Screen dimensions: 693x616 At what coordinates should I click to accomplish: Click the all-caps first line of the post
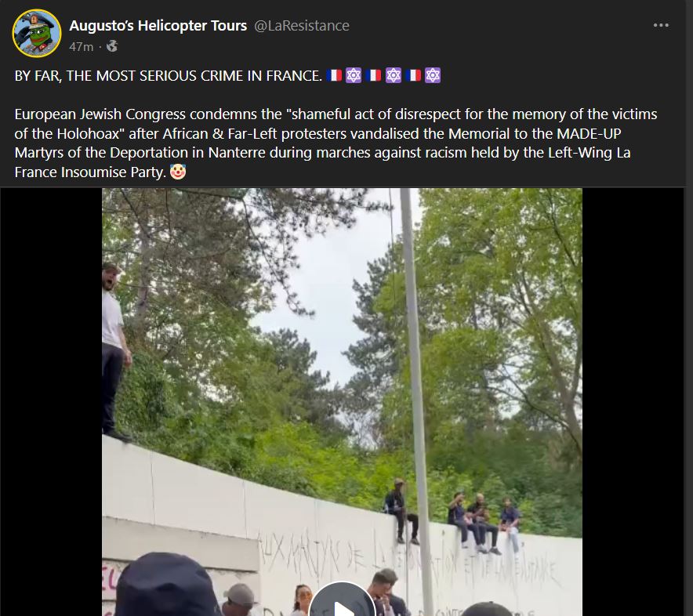[168, 76]
